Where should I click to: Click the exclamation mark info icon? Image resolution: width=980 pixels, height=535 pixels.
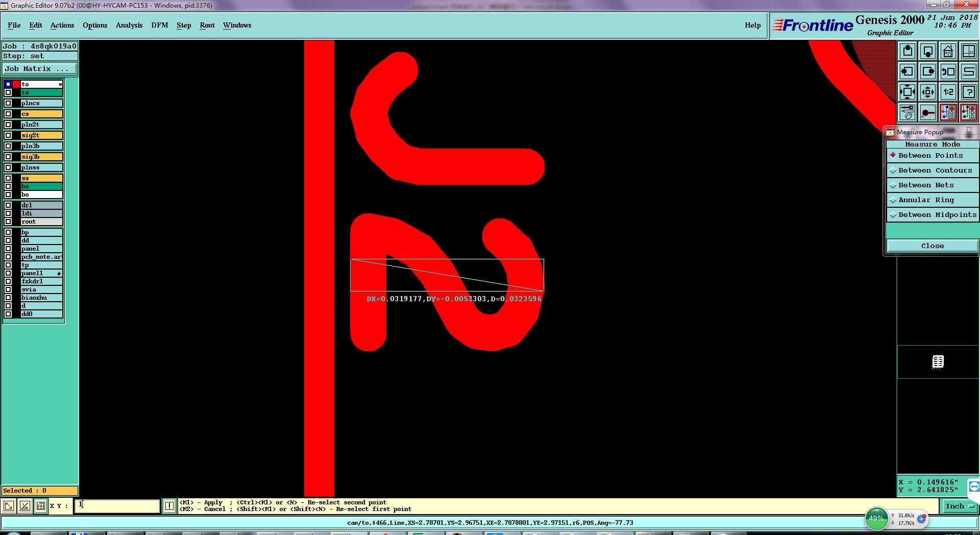click(169, 506)
